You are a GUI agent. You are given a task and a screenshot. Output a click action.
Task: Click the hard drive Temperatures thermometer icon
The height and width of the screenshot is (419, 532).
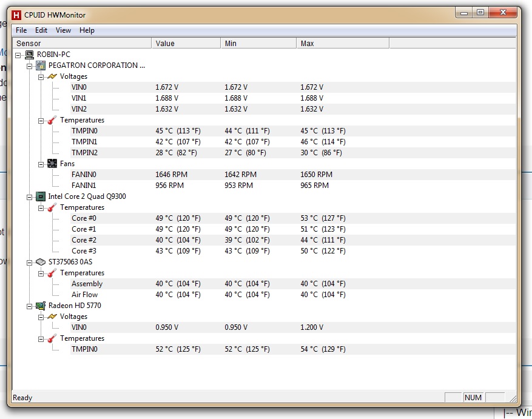coord(52,273)
